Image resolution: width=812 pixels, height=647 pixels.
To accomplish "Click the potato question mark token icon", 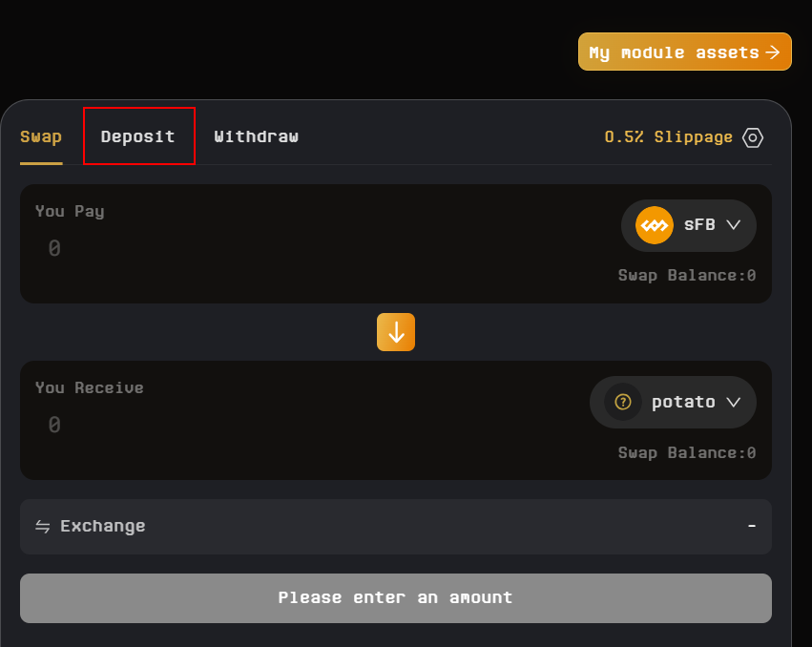I will (x=623, y=403).
